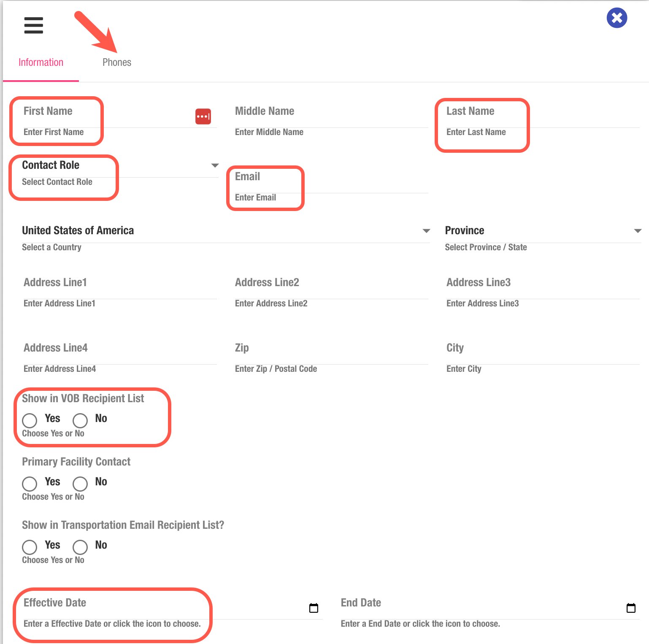Screen dimensions: 649x644
Task: Select No for Show in VOB Recipient List
Action: 80,420
